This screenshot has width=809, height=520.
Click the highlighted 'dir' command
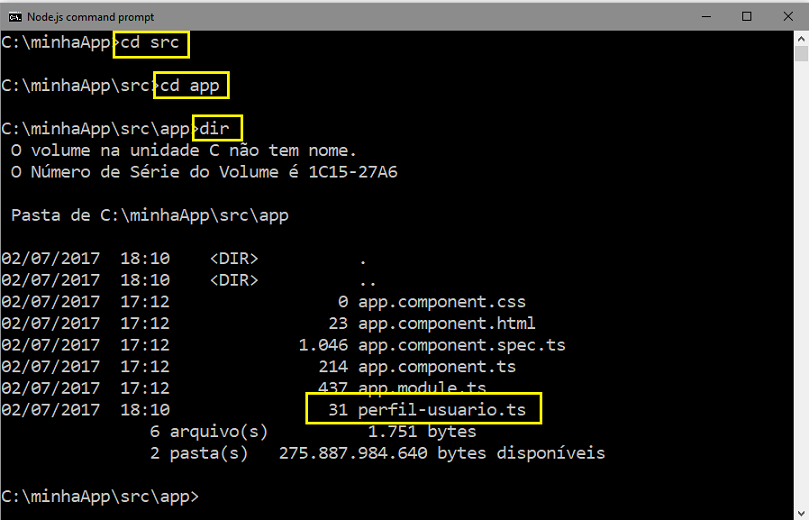coord(217,127)
